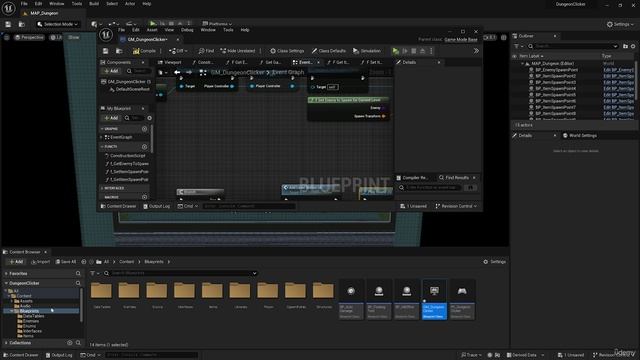Open Content Browser Settings
640x360 pixels.
pos(494,262)
